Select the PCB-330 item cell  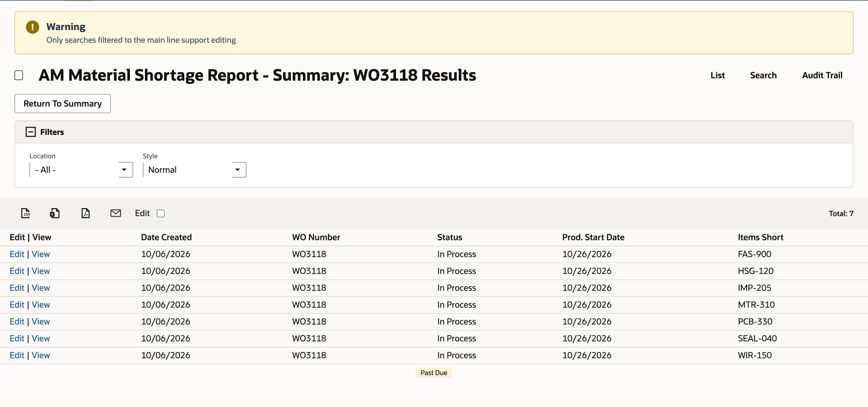755,322
